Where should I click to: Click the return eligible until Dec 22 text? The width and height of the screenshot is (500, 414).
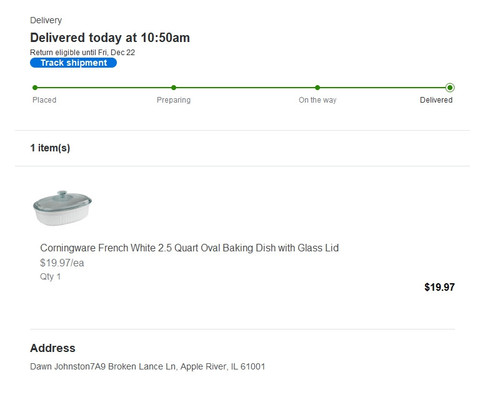click(82, 52)
